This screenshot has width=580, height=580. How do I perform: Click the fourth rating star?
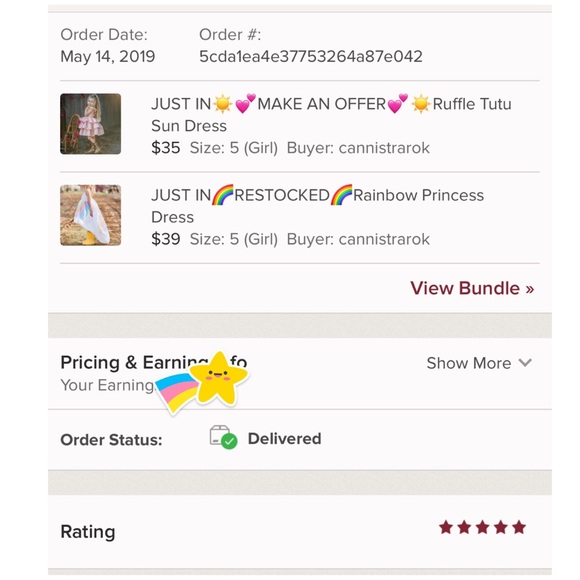501,527
